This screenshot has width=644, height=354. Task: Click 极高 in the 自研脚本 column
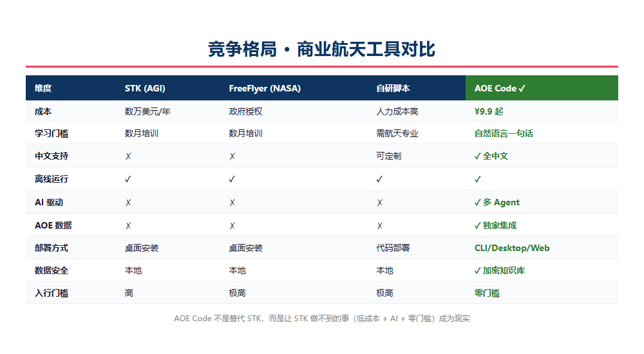tap(384, 293)
